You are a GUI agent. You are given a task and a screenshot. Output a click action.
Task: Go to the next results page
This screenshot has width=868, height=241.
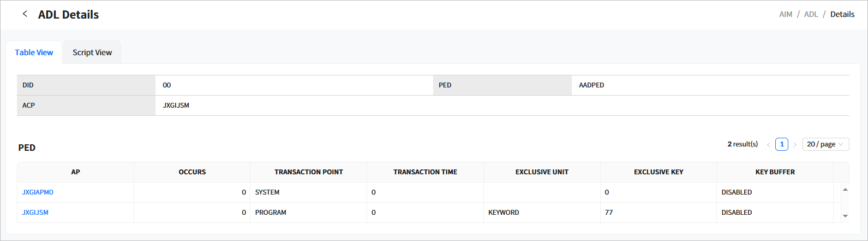(x=795, y=145)
